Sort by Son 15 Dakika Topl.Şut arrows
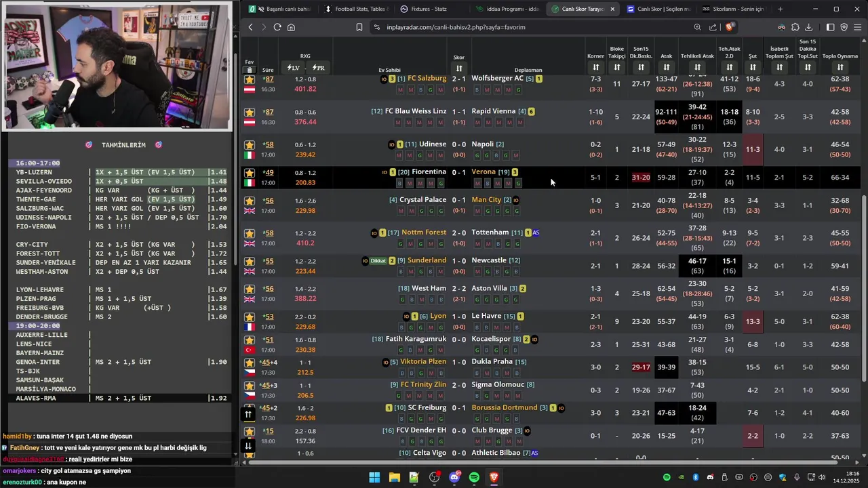Viewport: 868px width, 488px height. coord(808,67)
